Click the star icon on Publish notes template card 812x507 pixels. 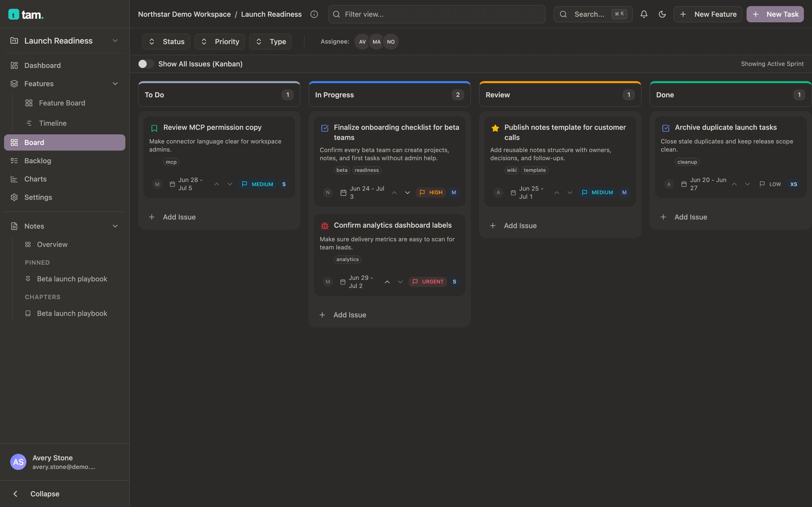point(495,128)
